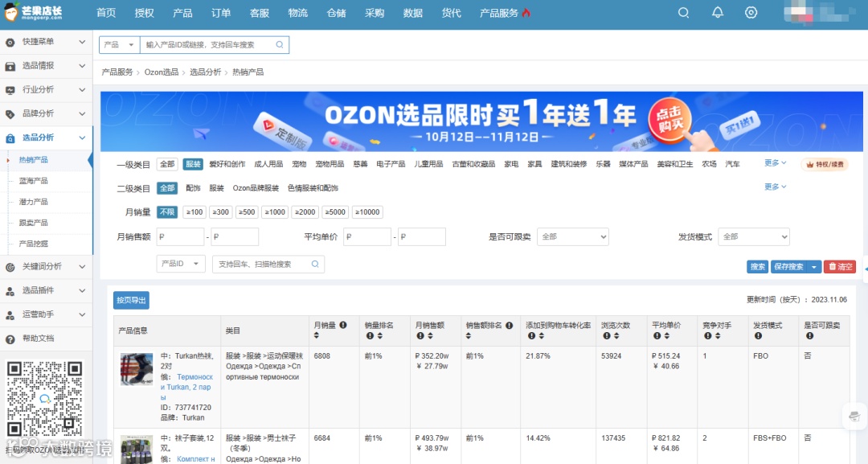This screenshot has height=464, width=868.
Task: Click the red 清空 button
Action: (x=840, y=267)
